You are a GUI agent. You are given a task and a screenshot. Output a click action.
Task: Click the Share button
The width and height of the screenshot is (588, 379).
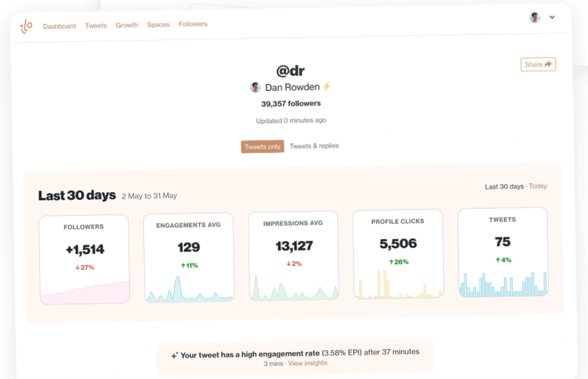point(538,64)
